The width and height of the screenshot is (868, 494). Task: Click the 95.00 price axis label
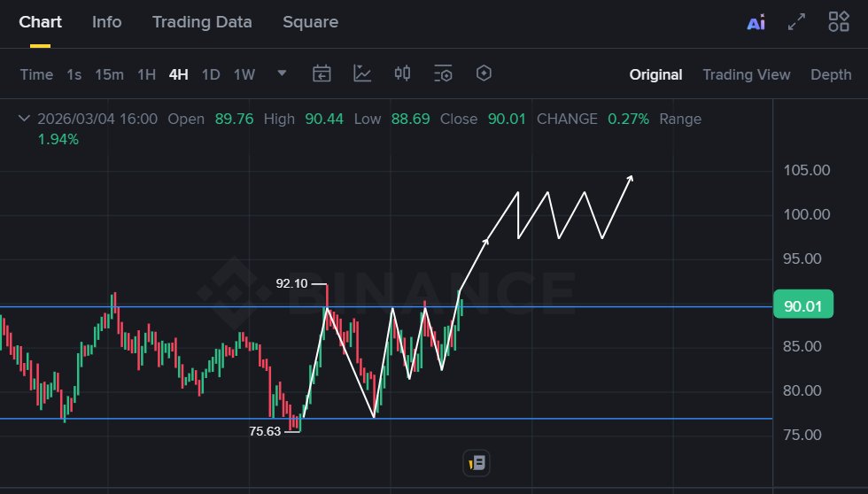[802, 259]
